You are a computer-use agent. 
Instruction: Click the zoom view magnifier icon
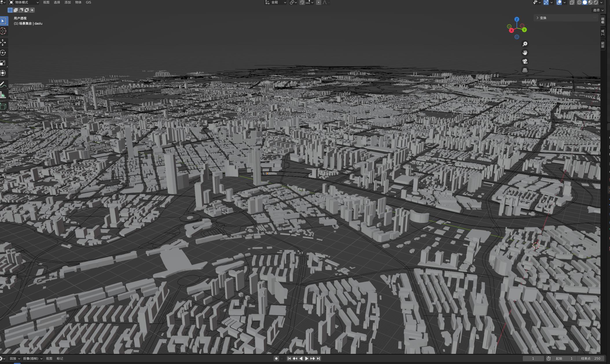[525, 44]
